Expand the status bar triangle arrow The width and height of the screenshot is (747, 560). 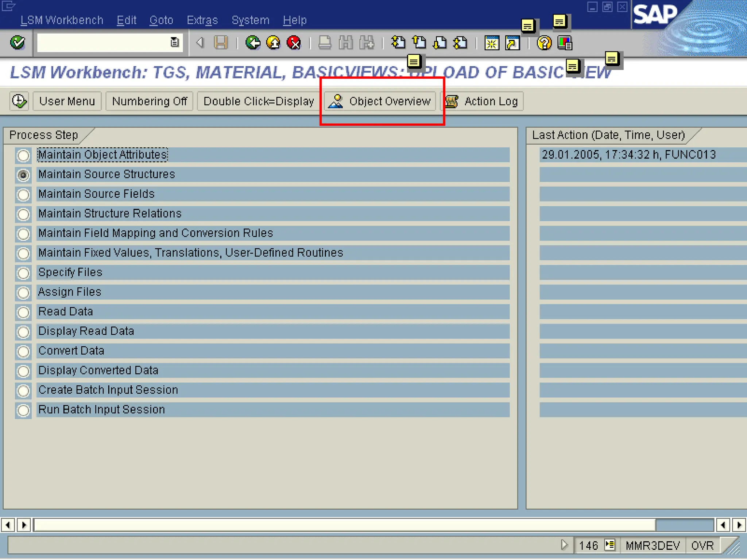pos(564,545)
